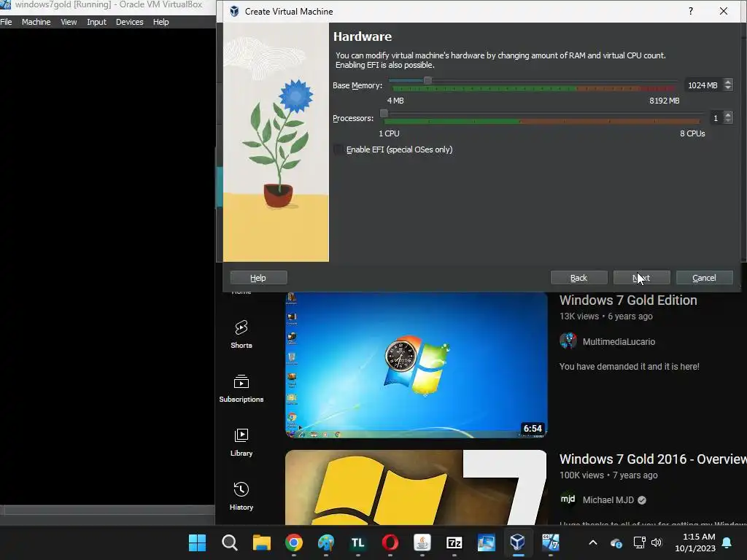
Task: Open the Java app in taskbar
Action: pyautogui.click(x=422, y=542)
